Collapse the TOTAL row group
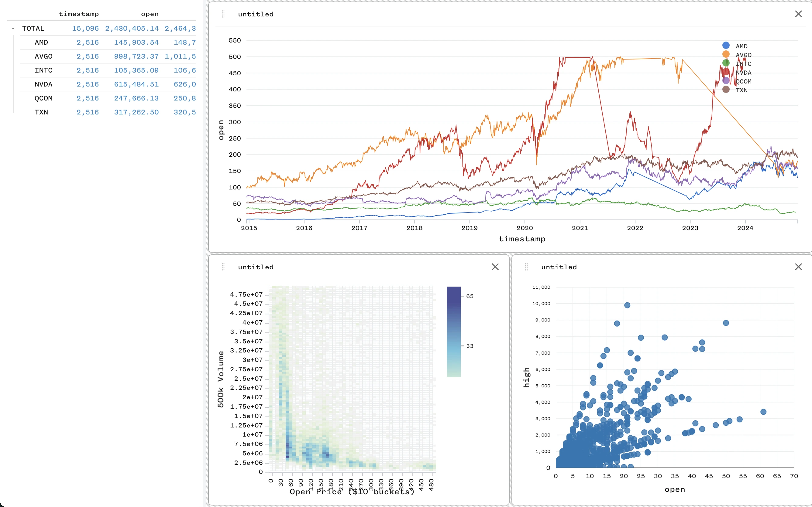This screenshot has height=507, width=812. click(13, 29)
